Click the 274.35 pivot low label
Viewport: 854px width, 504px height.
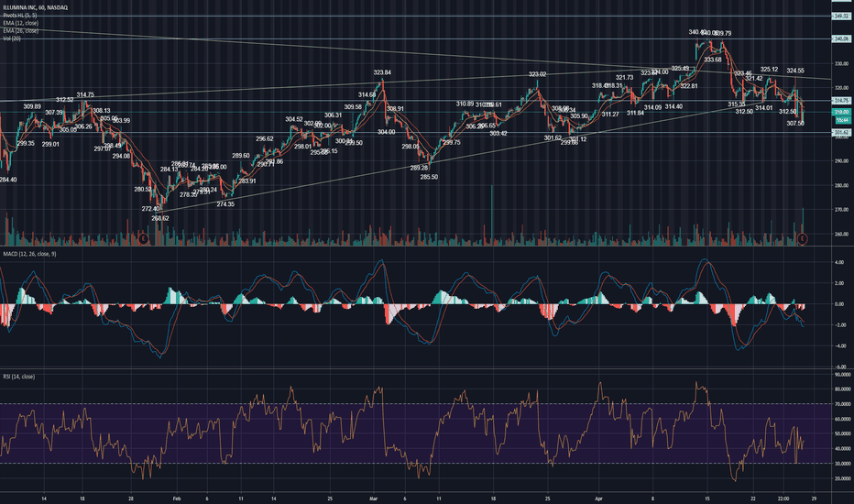pyautogui.click(x=225, y=204)
